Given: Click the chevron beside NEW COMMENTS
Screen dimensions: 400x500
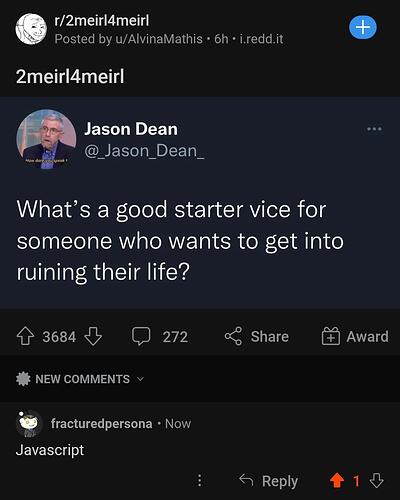Looking at the screenshot, I should tap(140, 379).
